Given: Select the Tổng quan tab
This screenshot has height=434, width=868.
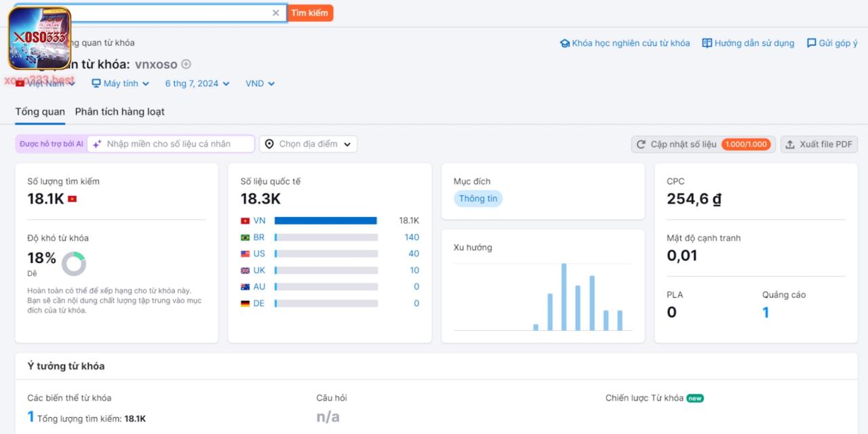Looking at the screenshot, I should [x=39, y=111].
